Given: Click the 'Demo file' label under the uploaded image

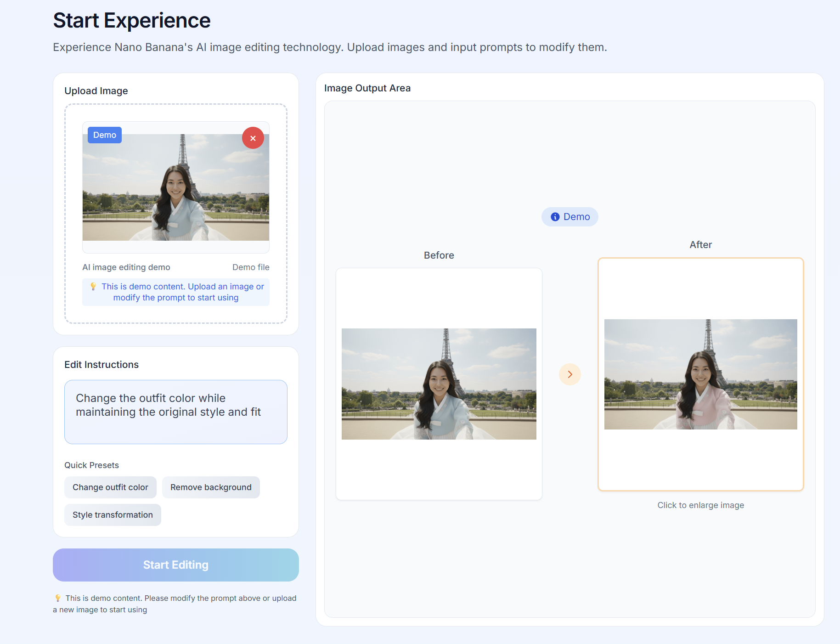Looking at the screenshot, I should click(x=251, y=267).
